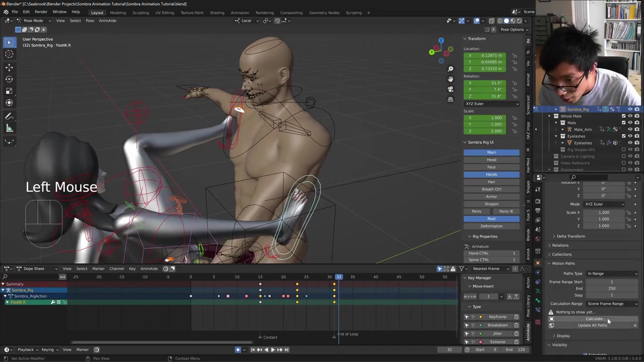Click the Update All Paths button
Viewport: 644px width, 362px height.
click(x=592, y=325)
